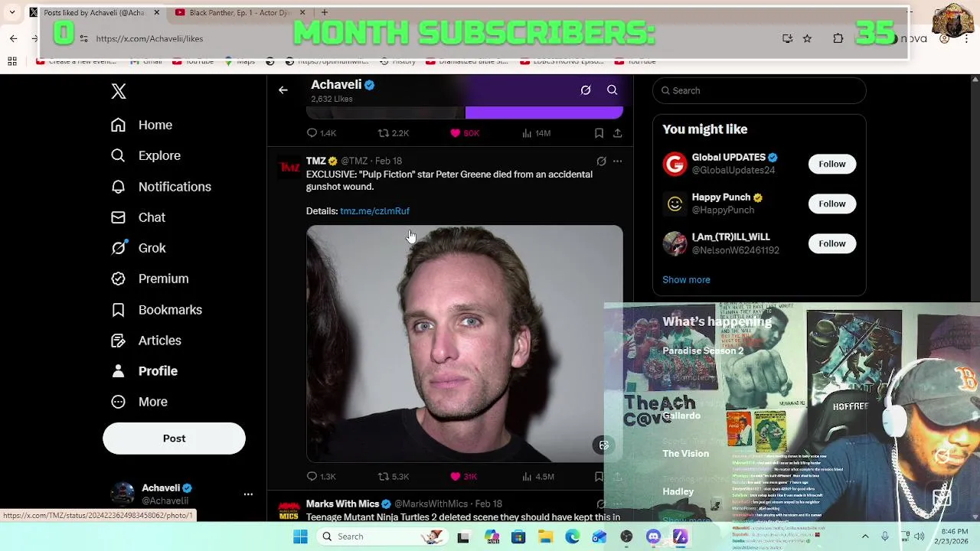The width and height of the screenshot is (980, 551).
Task: Repost the post with 2.2K reposts
Action: [393, 133]
